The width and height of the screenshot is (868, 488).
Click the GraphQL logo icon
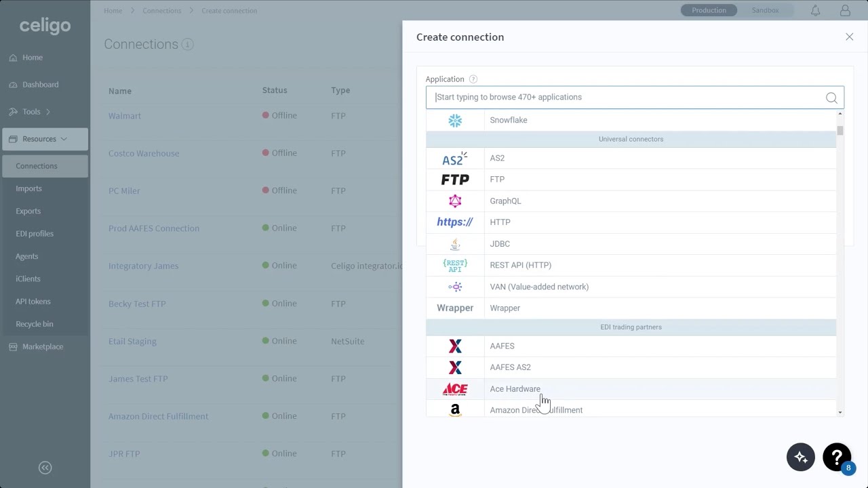[x=455, y=201]
